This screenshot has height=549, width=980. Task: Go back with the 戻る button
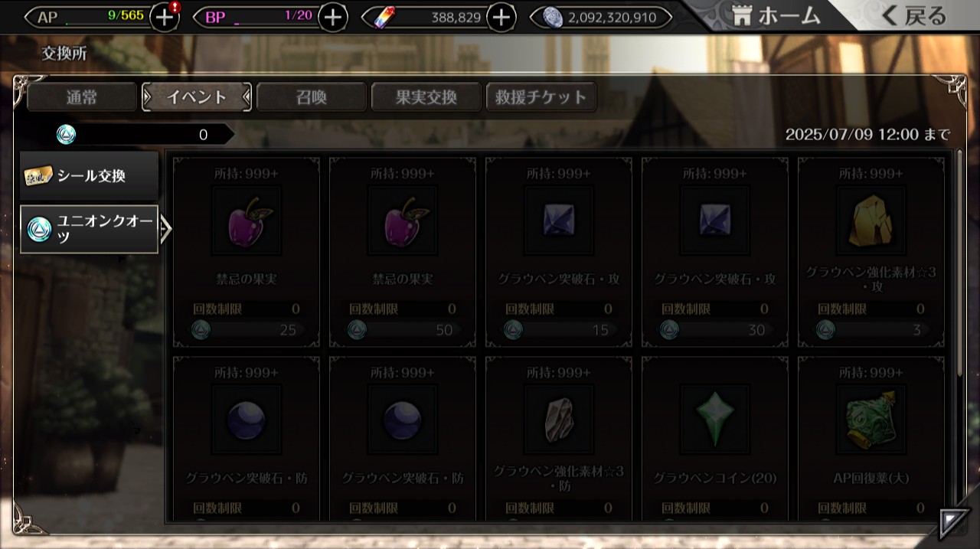(914, 15)
